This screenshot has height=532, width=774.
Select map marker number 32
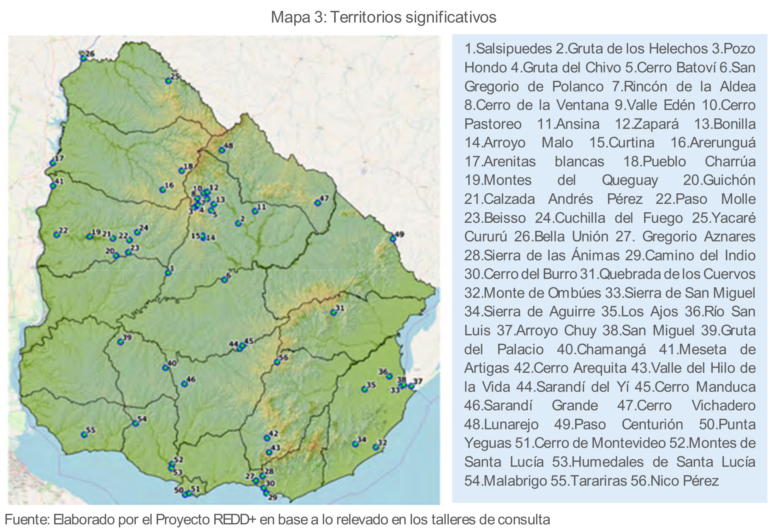376,447
